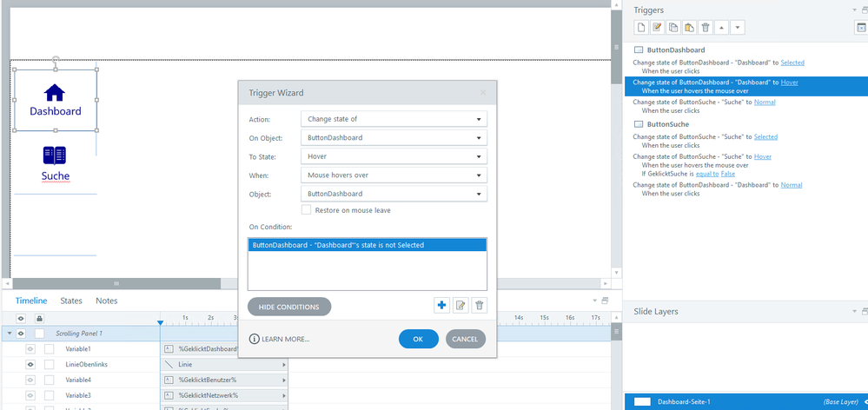Click the timeline playhead marker

point(161,322)
